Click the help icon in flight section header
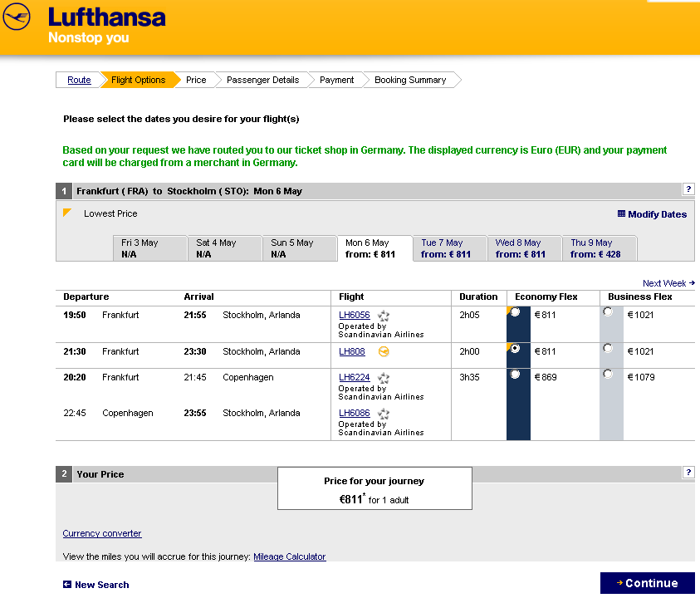Screen dimensions: 700x598 pos(688,189)
